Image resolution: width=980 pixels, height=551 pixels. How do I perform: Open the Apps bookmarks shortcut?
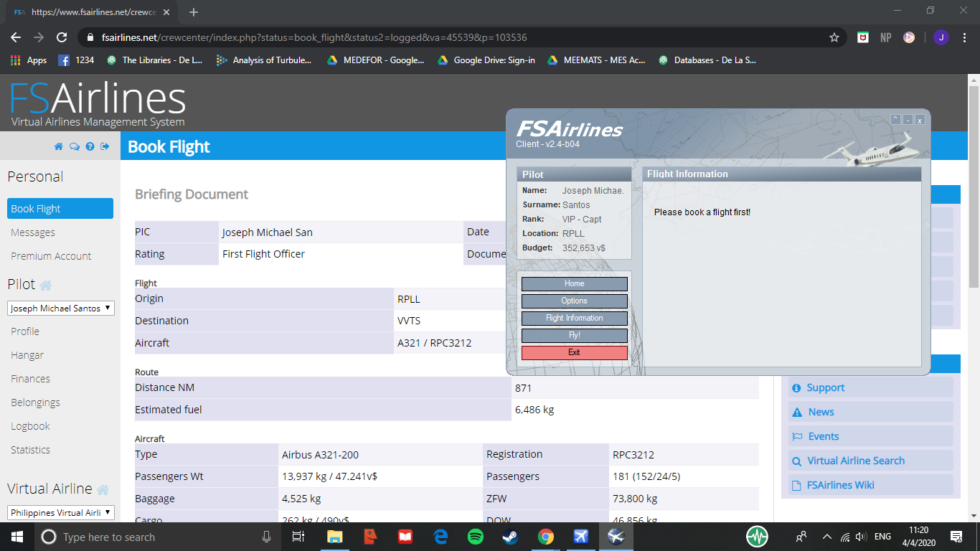click(29, 60)
